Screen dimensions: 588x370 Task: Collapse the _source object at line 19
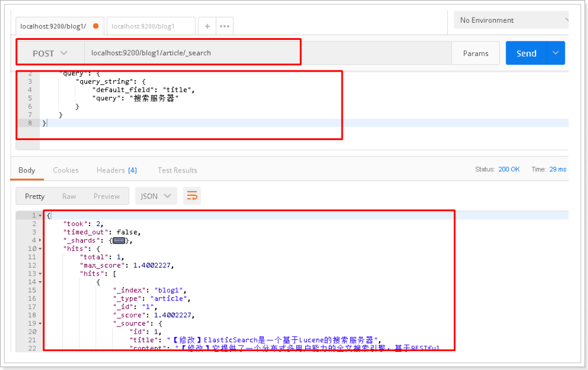tap(40, 323)
